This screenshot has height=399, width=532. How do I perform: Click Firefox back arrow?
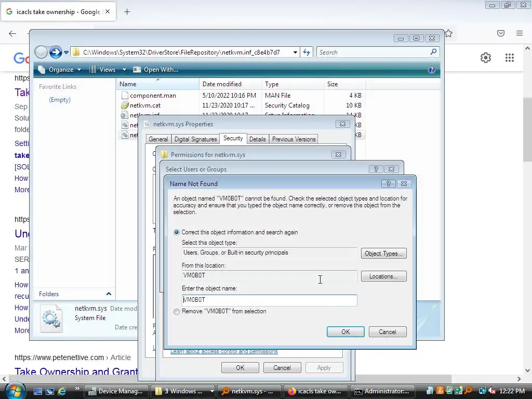coord(12,33)
